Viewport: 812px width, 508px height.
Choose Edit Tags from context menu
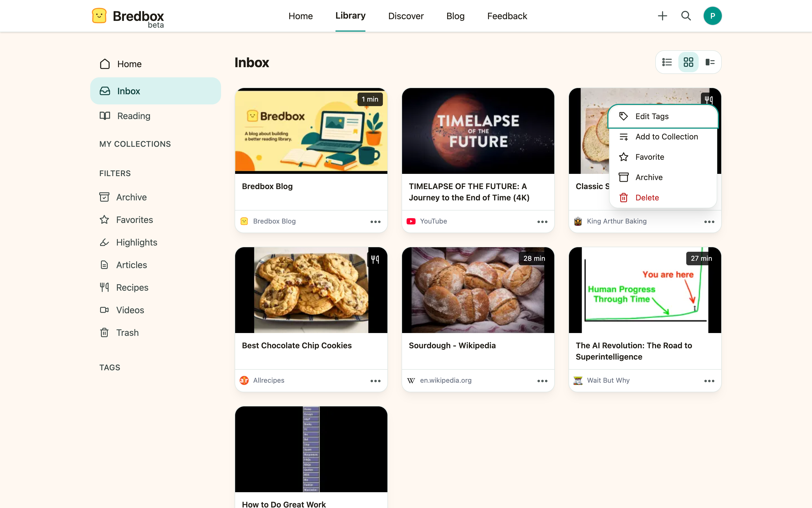[663, 116]
